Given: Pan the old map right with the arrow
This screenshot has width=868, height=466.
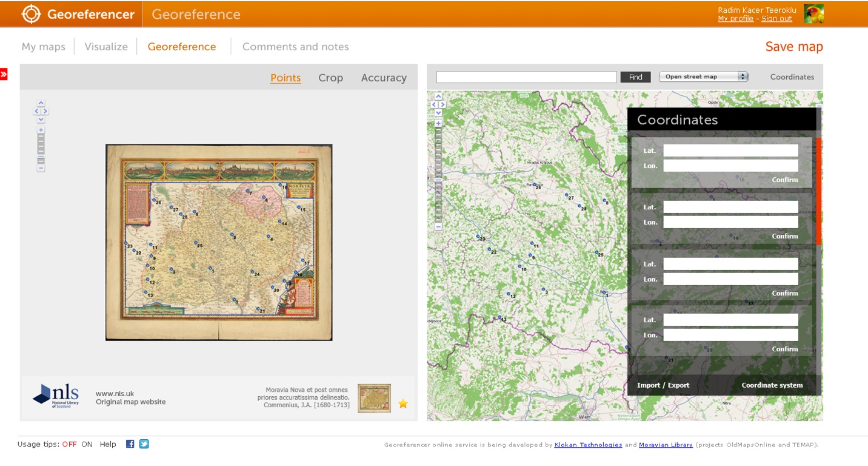Looking at the screenshot, I should pos(45,111).
